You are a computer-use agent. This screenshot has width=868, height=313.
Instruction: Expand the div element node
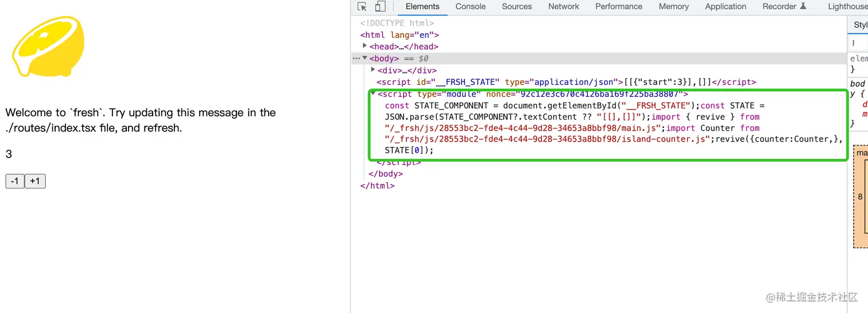[x=373, y=69]
